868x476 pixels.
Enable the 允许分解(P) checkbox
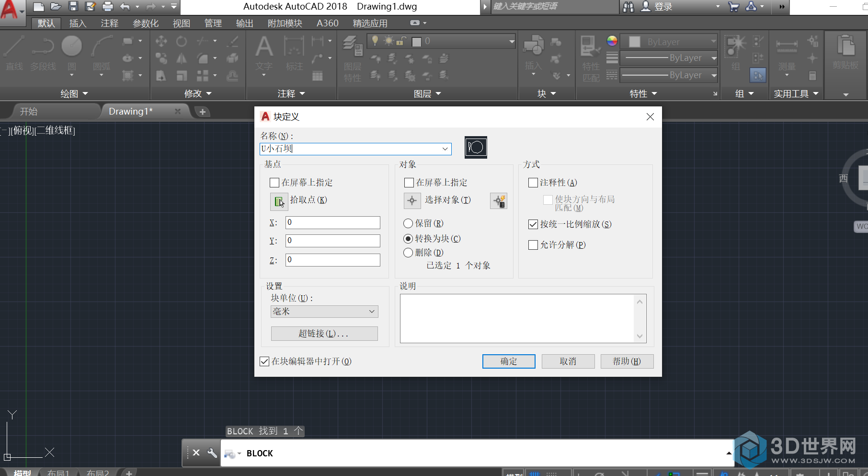[x=533, y=245]
